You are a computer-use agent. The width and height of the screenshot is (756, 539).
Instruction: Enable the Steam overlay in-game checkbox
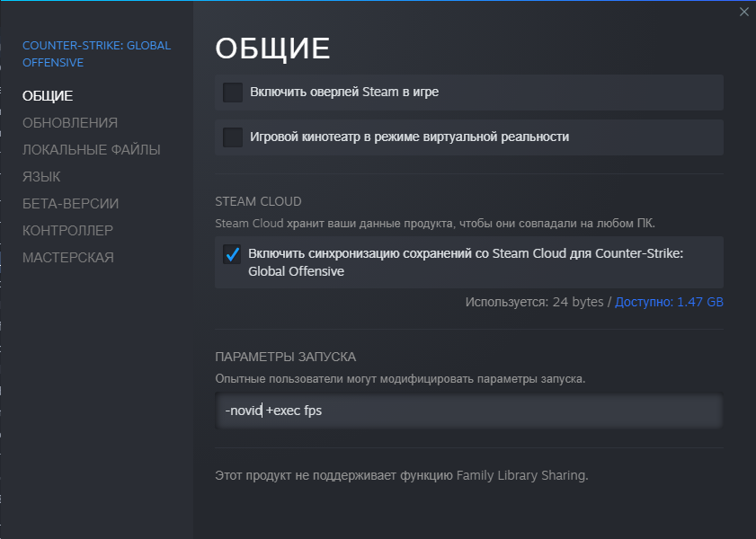pyautogui.click(x=233, y=92)
